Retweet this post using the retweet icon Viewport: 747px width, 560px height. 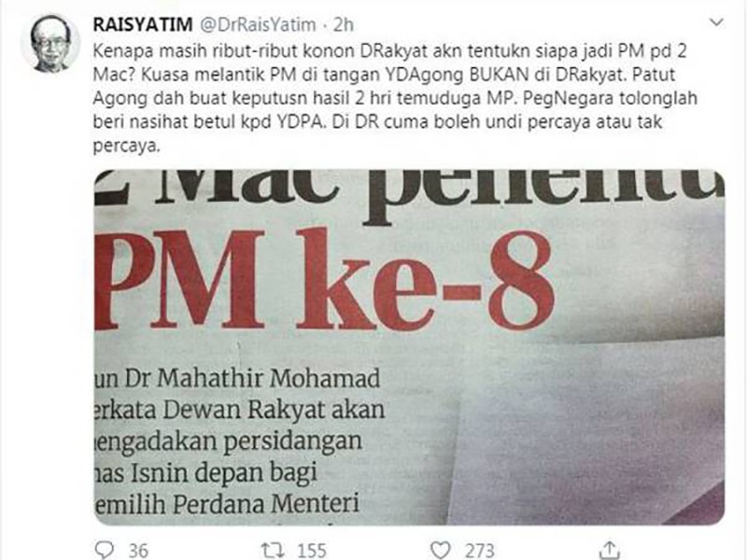point(273,550)
